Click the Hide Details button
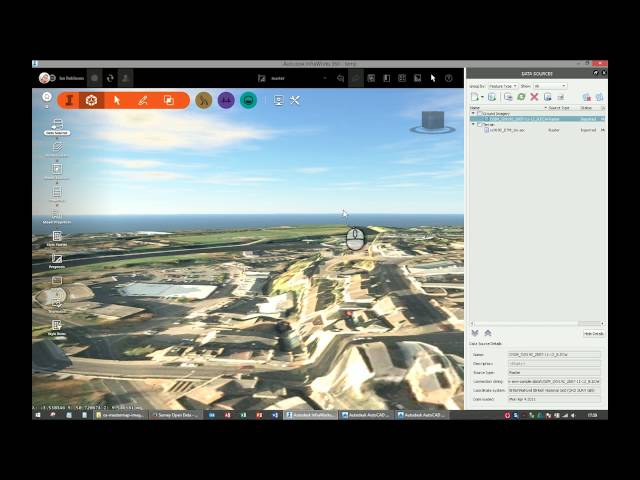The image size is (640, 480). (593, 333)
